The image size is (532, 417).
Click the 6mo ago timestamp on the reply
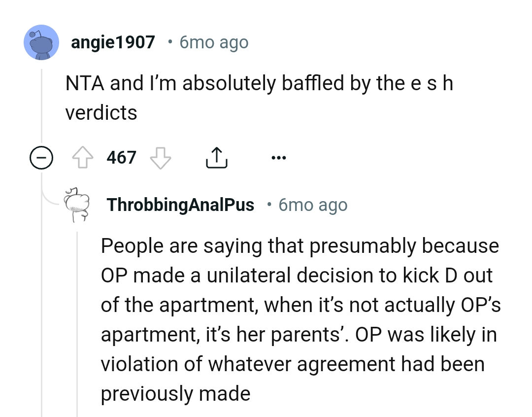312,205
